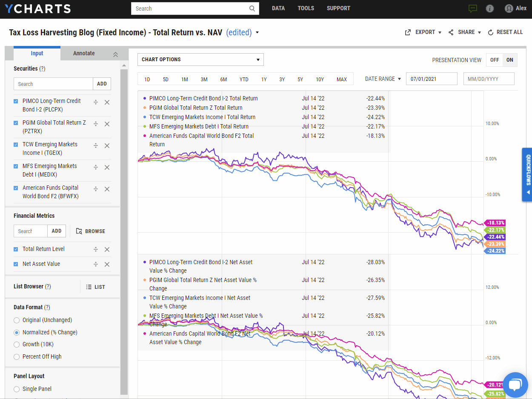532x399 pixels.
Task: Click the search magnifier in the top bar
Action: coord(252,8)
